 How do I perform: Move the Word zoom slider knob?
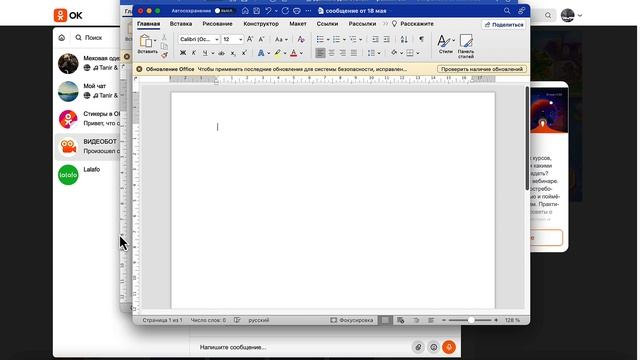point(471,320)
